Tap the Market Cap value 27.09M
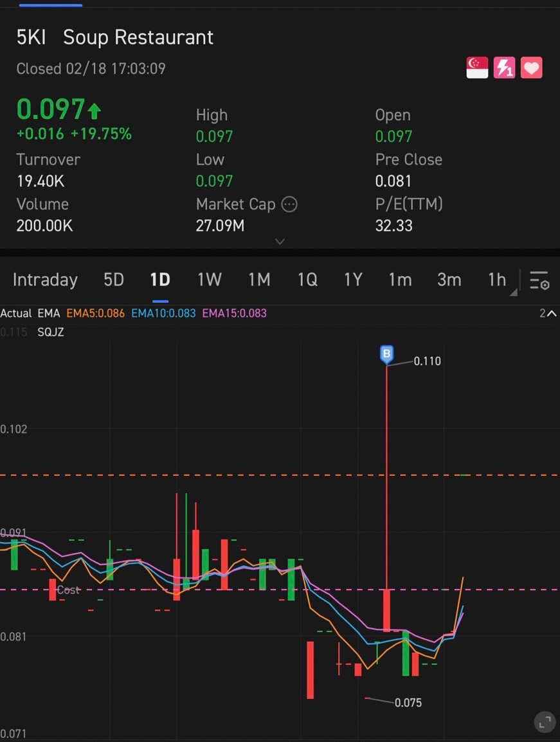Screen dimensions: 560x742 point(220,226)
